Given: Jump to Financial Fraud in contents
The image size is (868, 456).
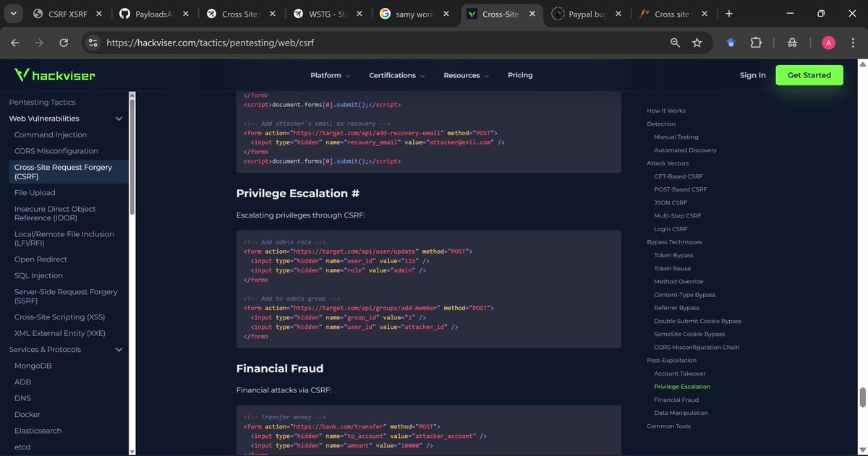Looking at the screenshot, I should 676,400.
